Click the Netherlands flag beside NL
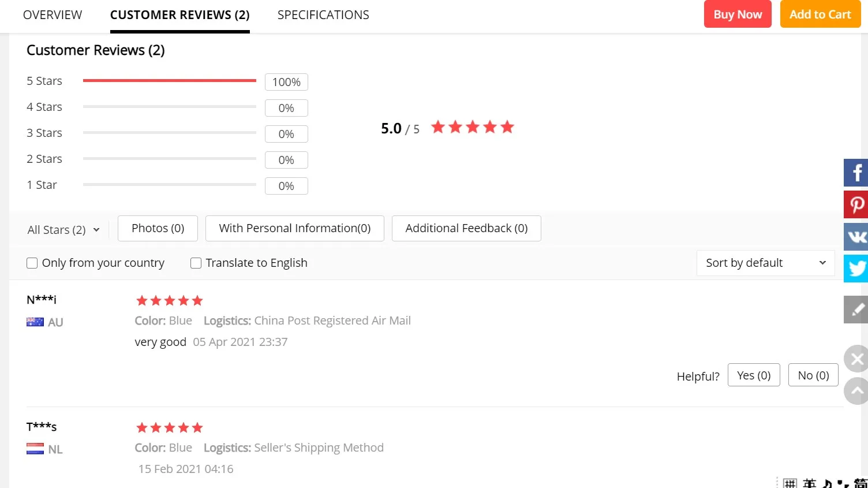This screenshot has width=868, height=488. [35, 449]
